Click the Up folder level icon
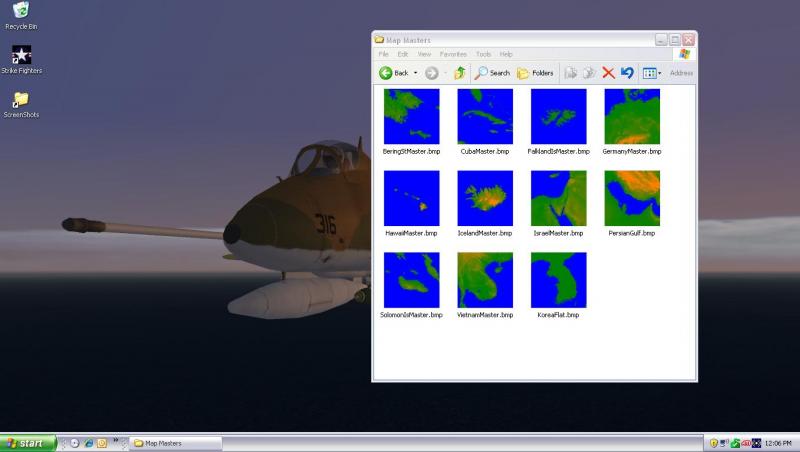800x452 pixels. coord(460,73)
